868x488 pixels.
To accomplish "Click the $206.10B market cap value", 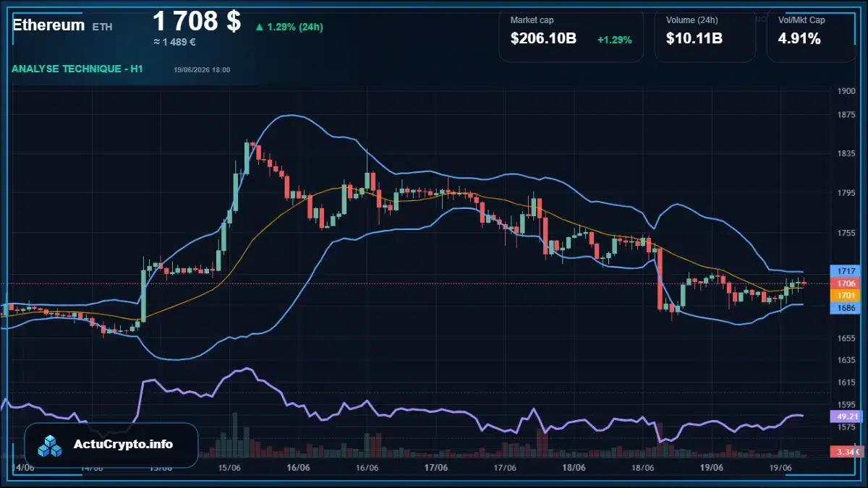I will [x=543, y=39].
